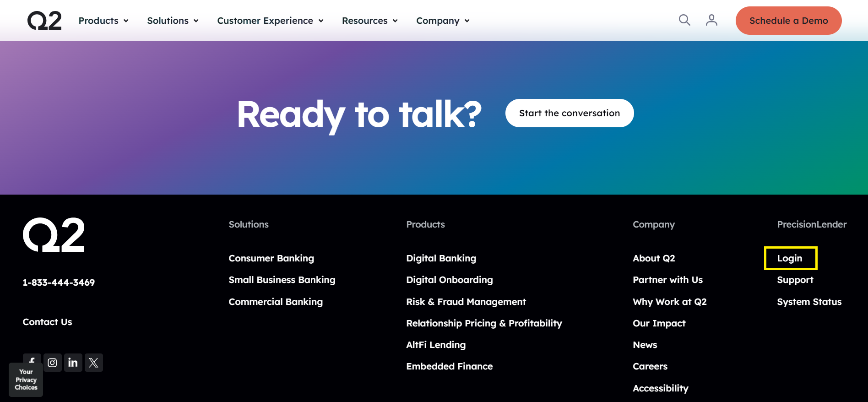The image size is (868, 402).
Task: Open the search magnifier icon
Action: pyautogui.click(x=684, y=20)
